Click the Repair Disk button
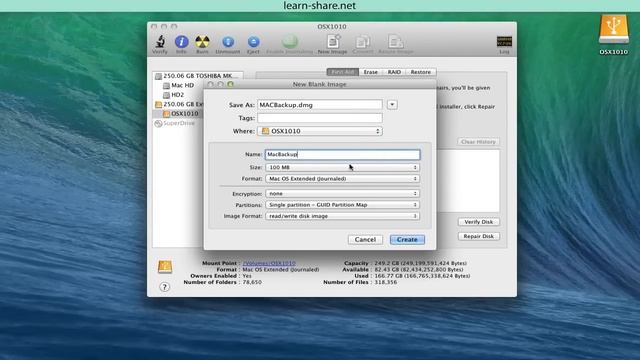640x360 pixels. point(478,236)
